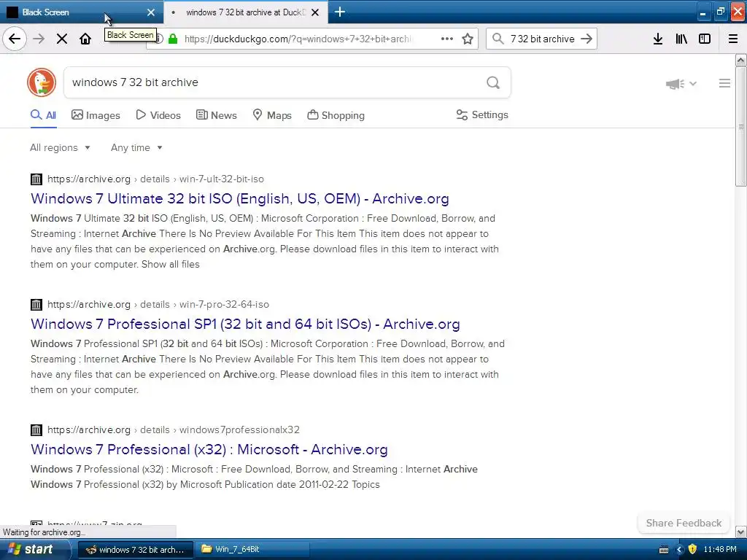Switch to News results
Viewport: 747px width, 560px height.
coord(216,115)
